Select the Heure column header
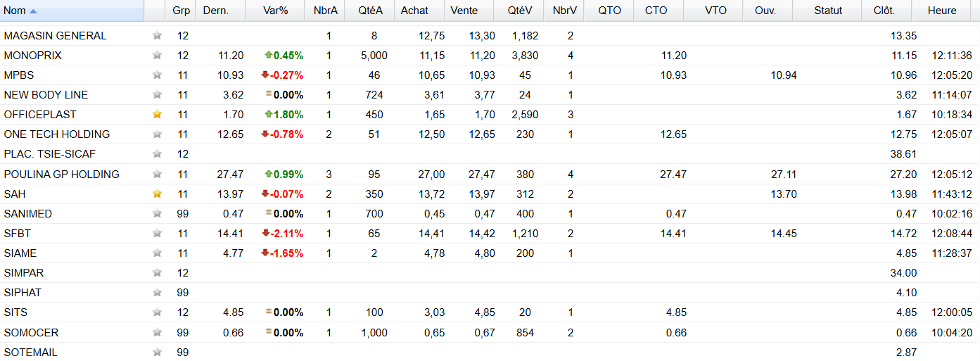The height and width of the screenshot is (361, 980). pyautogui.click(x=942, y=11)
